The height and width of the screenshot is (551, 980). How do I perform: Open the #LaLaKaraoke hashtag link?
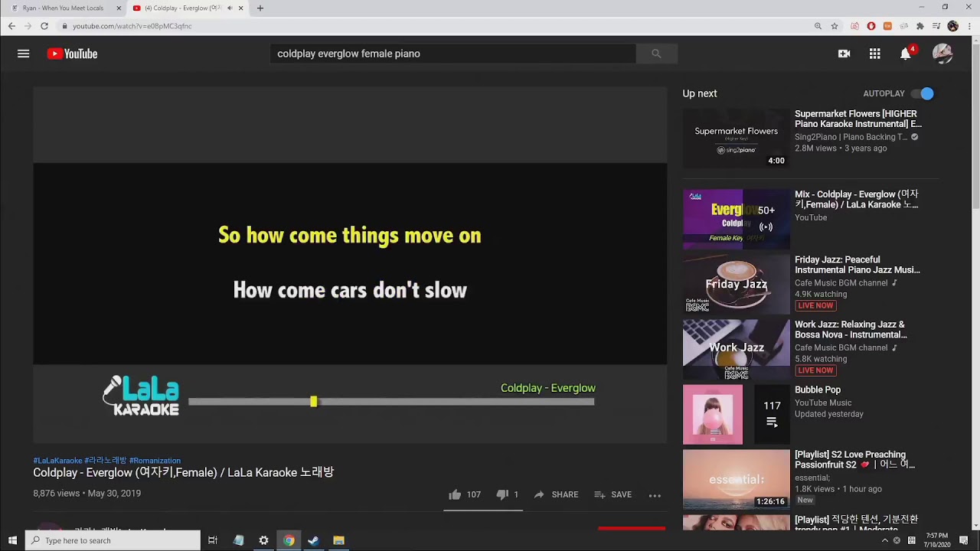57,461
